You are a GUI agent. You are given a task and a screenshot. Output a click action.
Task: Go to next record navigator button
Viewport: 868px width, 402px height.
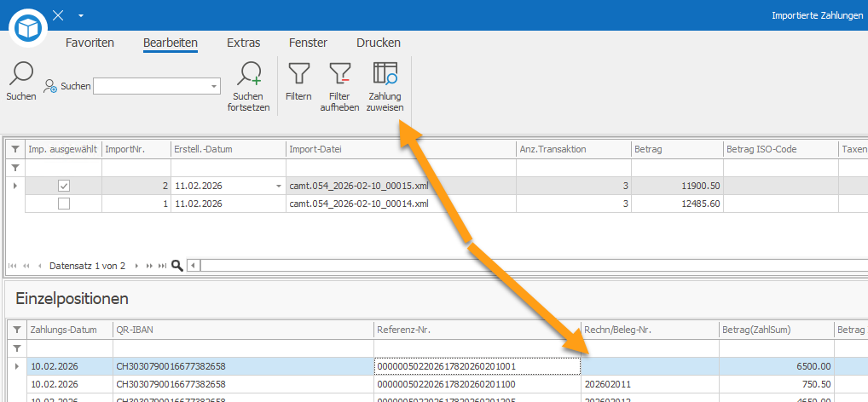click(x=136, y=266)
